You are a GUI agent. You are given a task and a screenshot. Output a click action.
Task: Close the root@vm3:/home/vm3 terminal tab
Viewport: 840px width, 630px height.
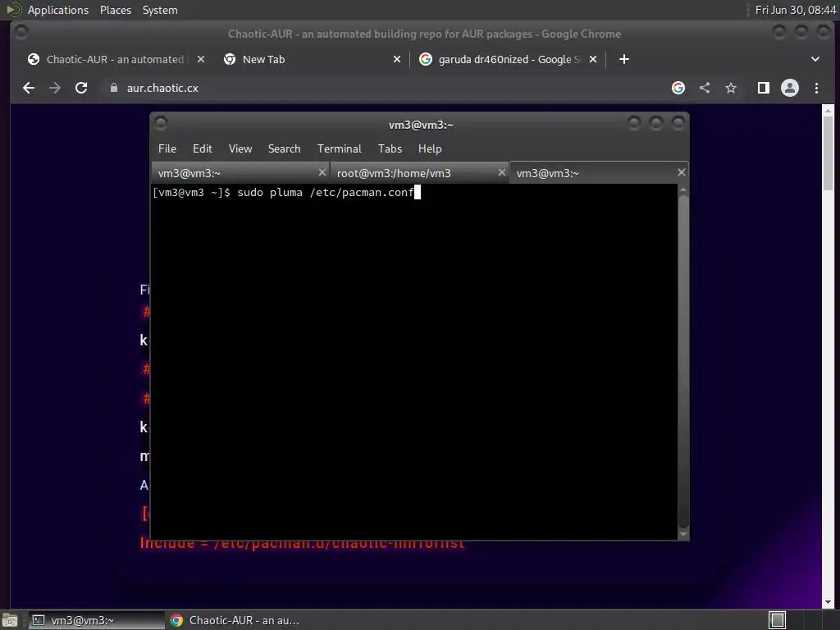click(x=501, y=172)
